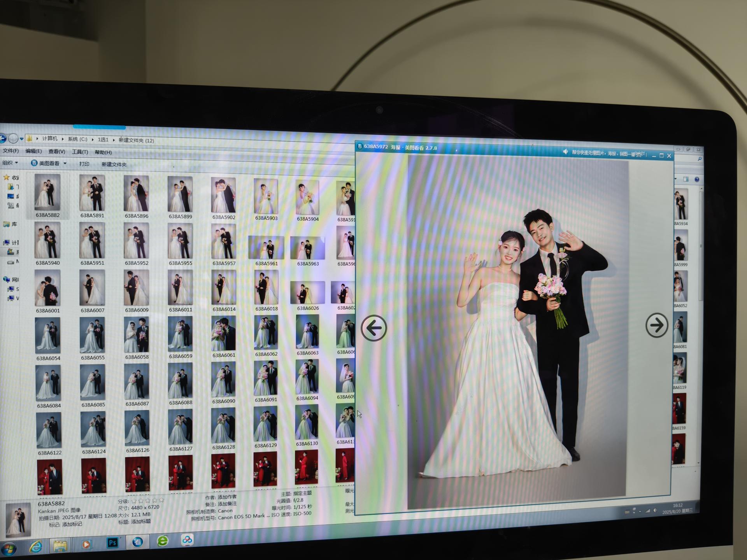Expand the arrow after 1选1 in breadcrumb

pos(114,140)
